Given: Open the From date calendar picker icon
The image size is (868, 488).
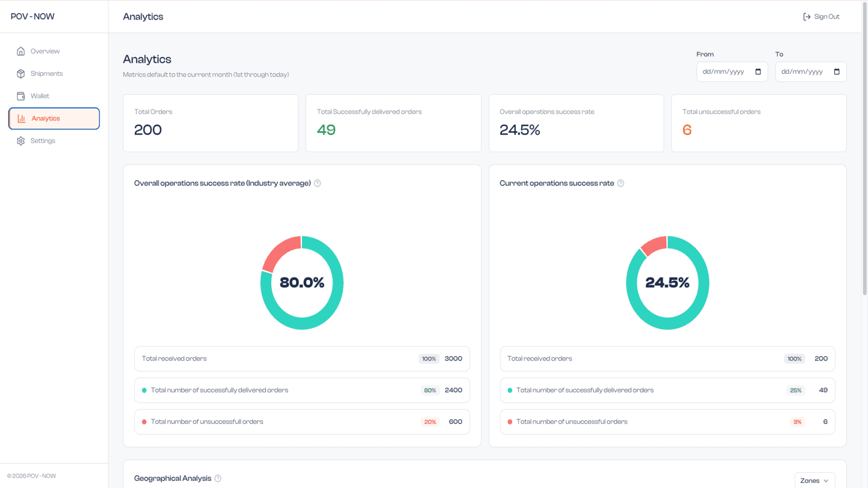Looking at the screenshot, I should (x=758, y=72).
